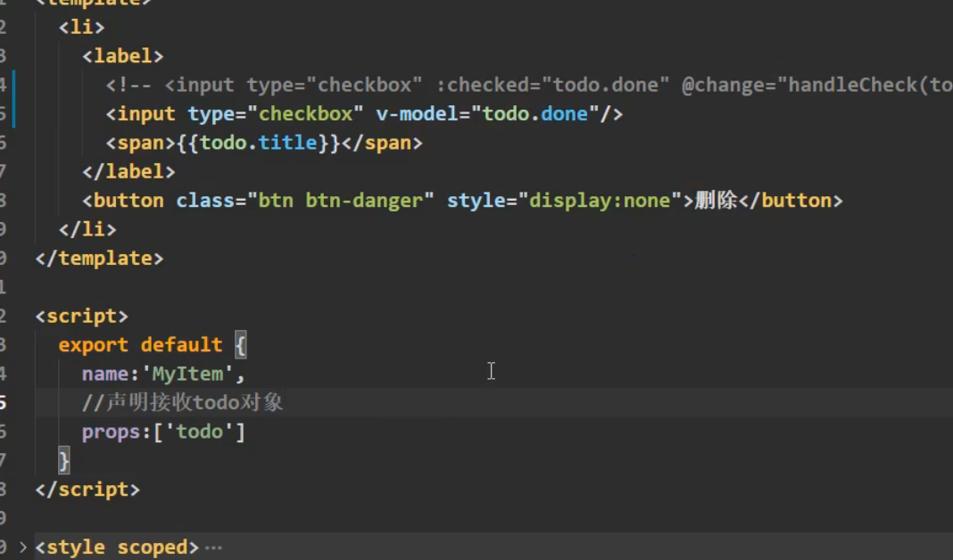
Task: Click the 删除 button text
Action: tap(716, 201)
